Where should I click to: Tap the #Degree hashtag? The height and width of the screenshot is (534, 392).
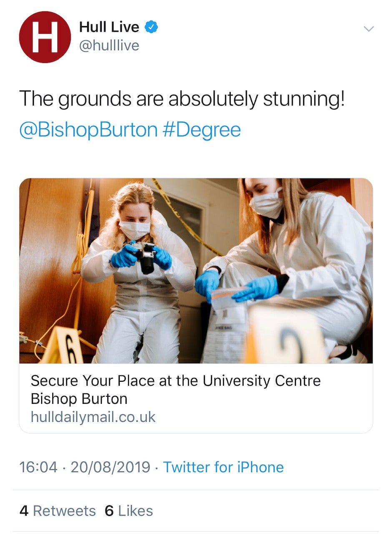pos(201,130)
